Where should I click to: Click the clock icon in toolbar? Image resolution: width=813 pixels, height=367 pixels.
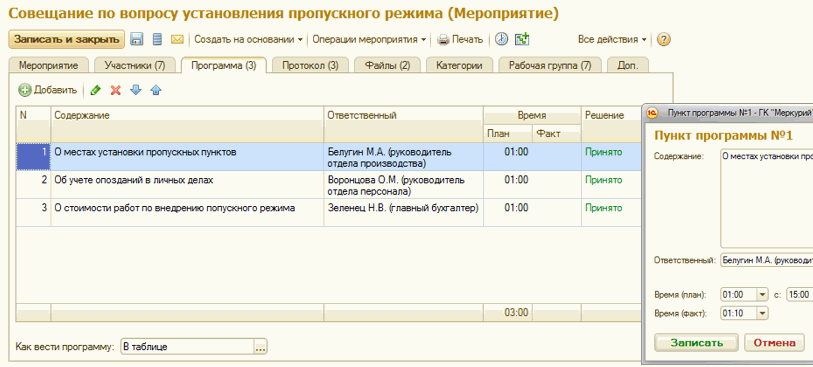(x=501, y=39)
